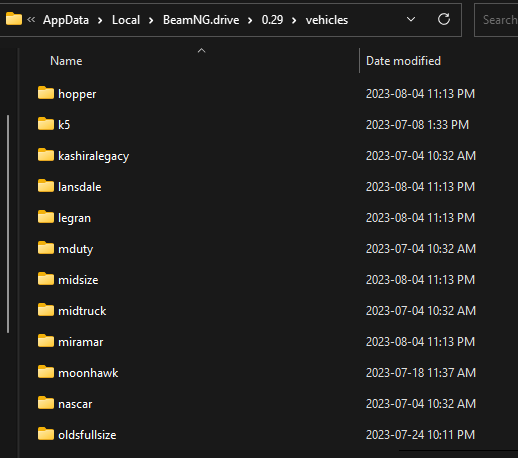Click the oldsfullsize folder icon
Viewport: 518px width, 458px height.
pyautogui.click(x=46, y=434)
